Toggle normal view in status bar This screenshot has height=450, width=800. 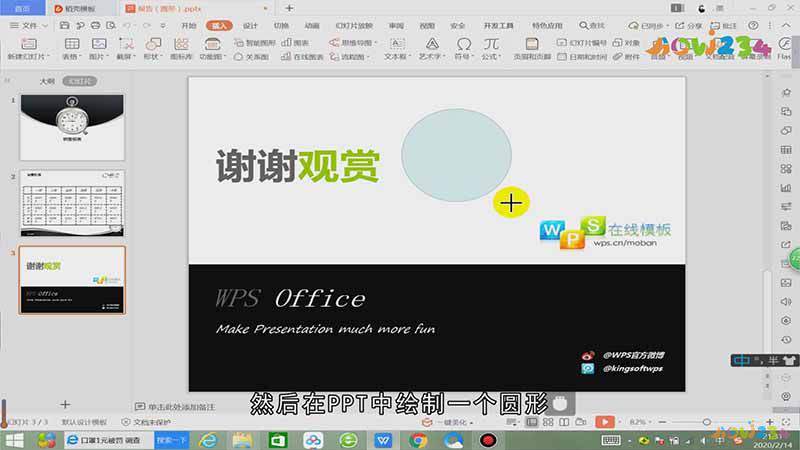click(x=532, y=422)
